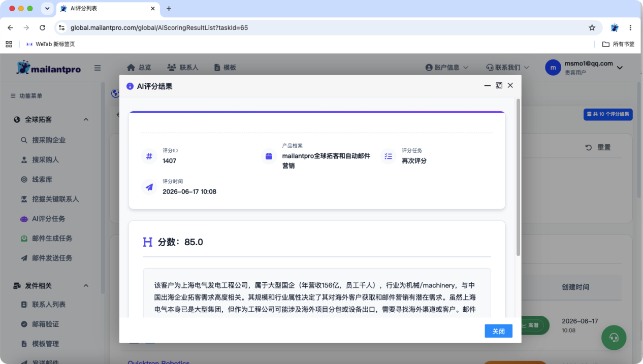
Task: Bookmark page with star icon
Action: (x=592, y=27)
